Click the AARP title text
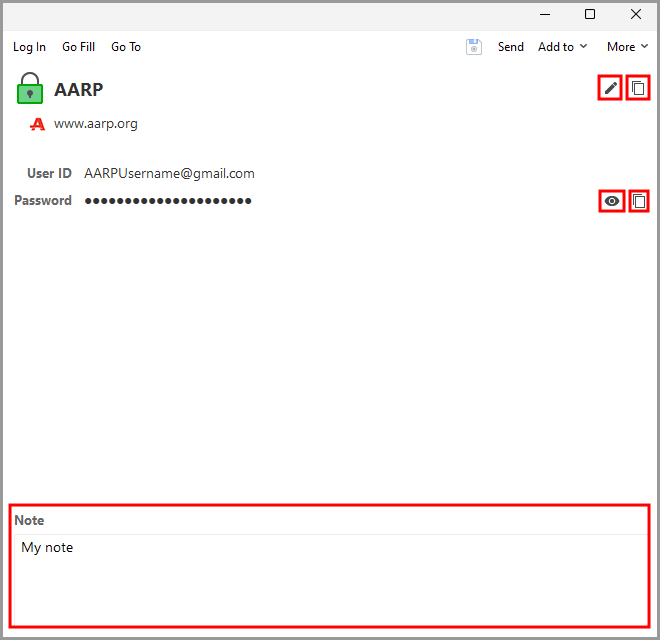 tap(78, 90)
